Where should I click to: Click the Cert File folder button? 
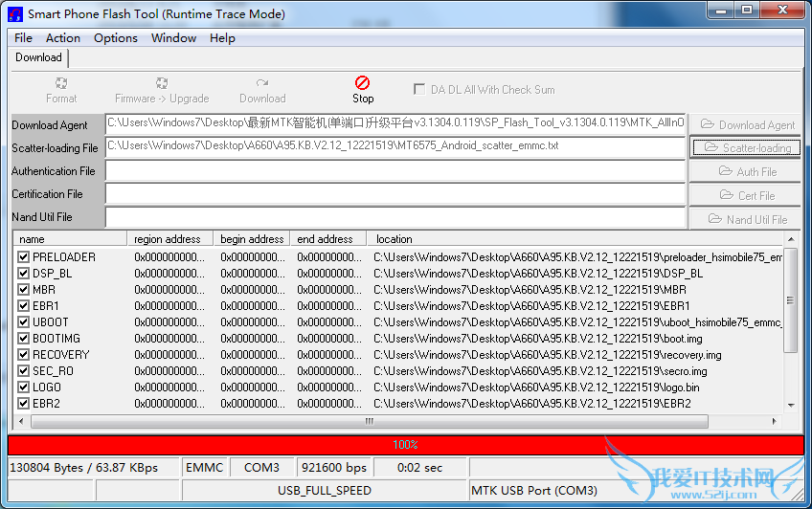(746, 195)
